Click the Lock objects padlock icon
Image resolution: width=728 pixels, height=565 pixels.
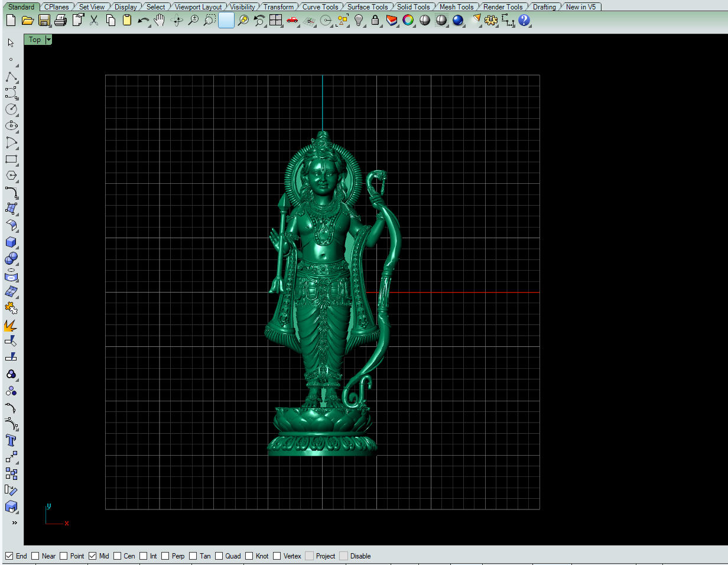click(x=375, y=21)
